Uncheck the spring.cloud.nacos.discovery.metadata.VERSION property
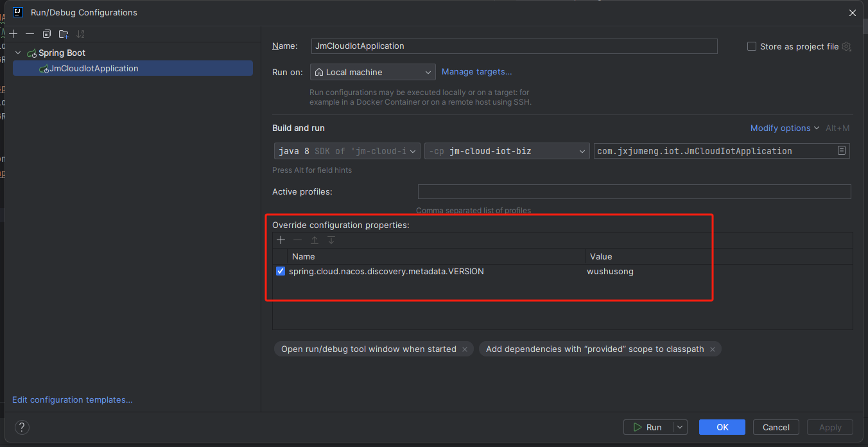868x447 pixels. click(281, 272)
